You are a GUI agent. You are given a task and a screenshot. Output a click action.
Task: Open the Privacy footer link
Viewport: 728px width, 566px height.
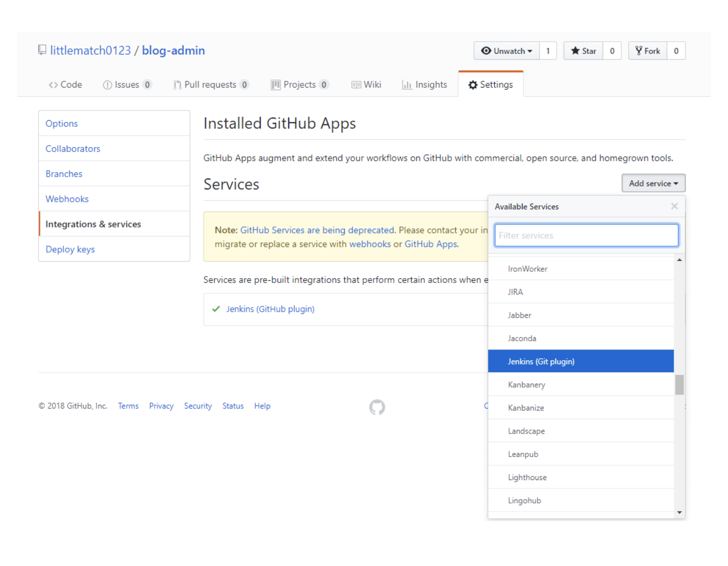click(x=161, y=406)
